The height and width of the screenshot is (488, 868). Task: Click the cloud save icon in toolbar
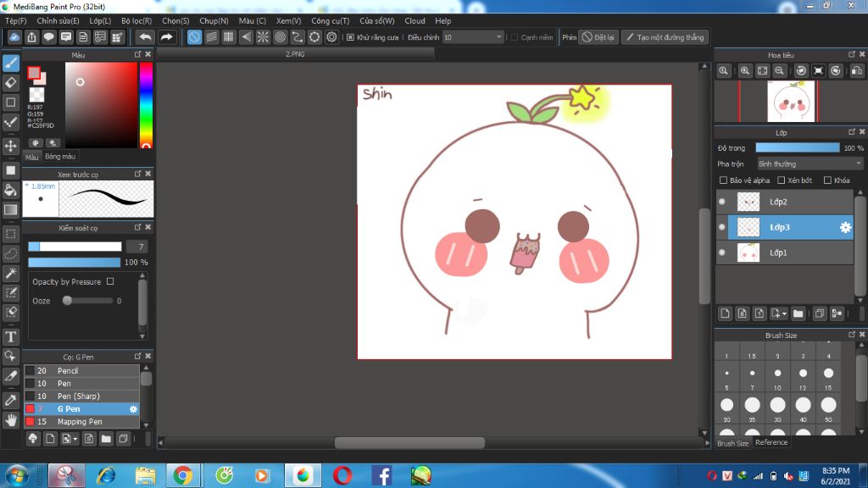14,37
